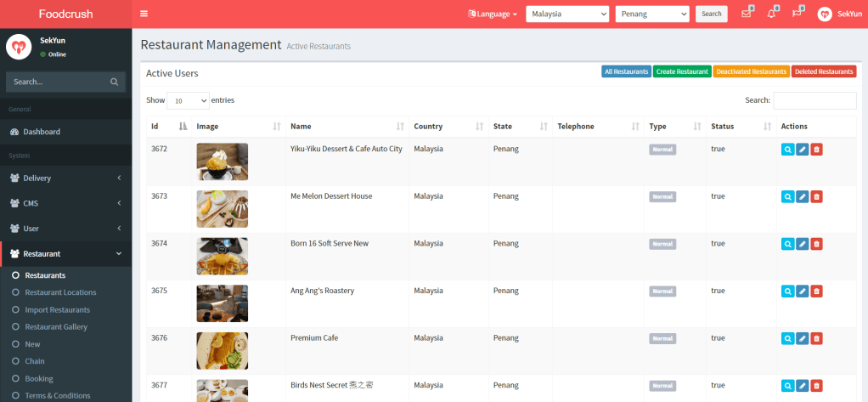The image size is (868, 402).
Task: Click view icon for Yiku-Yiku Dessert row
Action: [x=787, y=150]
